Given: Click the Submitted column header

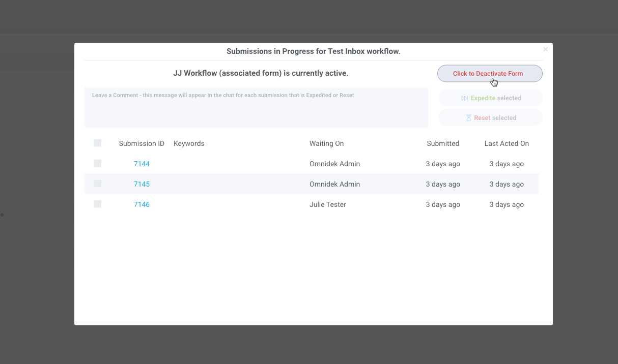Looking at the screenshot, I should tap(443, 144).
